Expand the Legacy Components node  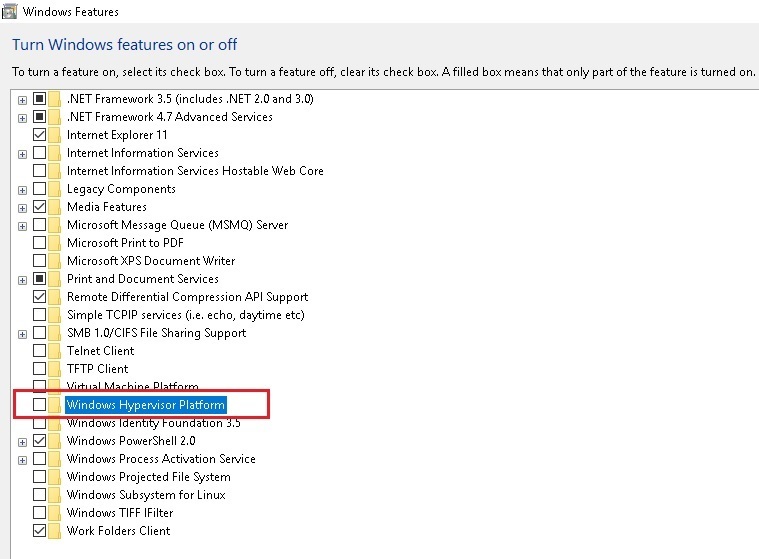point(22,190)
